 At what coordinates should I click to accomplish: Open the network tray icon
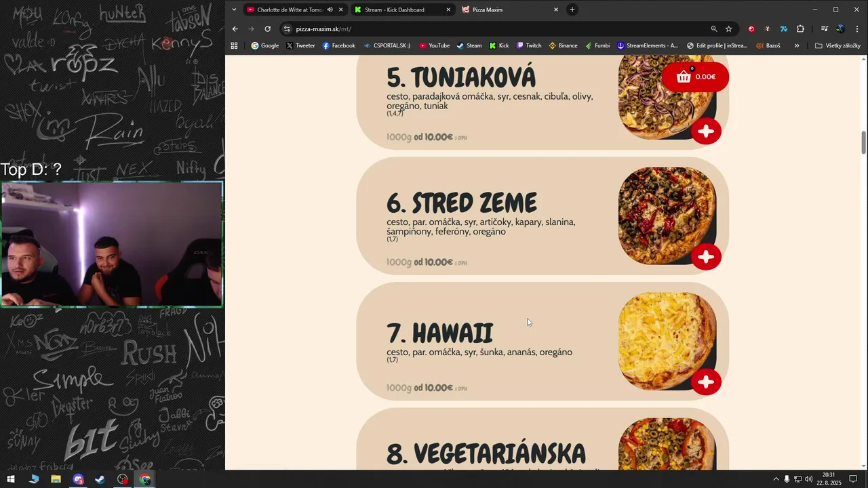pos(797,479)
